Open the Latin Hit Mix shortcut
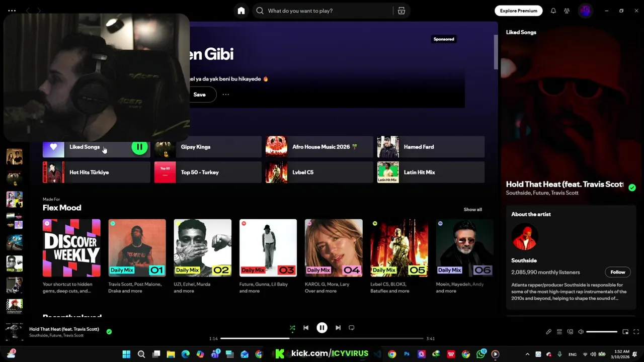Viewport: 644px width, 362px height. [x=431, y=172]
